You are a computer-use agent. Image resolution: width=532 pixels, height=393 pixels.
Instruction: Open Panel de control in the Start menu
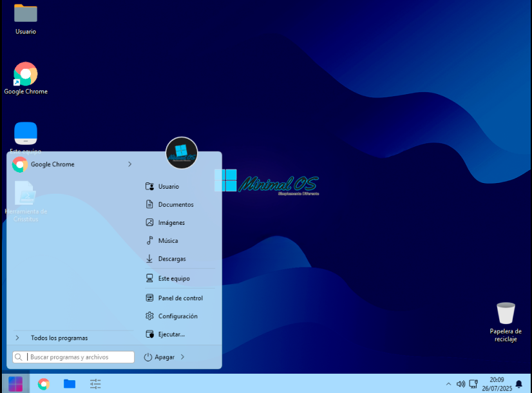coord(180,298)
